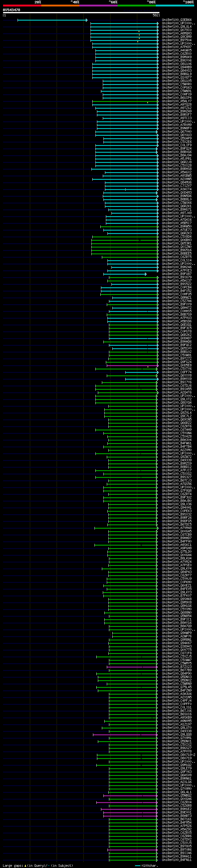This screenshot has height=868, width=197.
Task: Open hit UniRef100_B9I679
Action: 177,277
